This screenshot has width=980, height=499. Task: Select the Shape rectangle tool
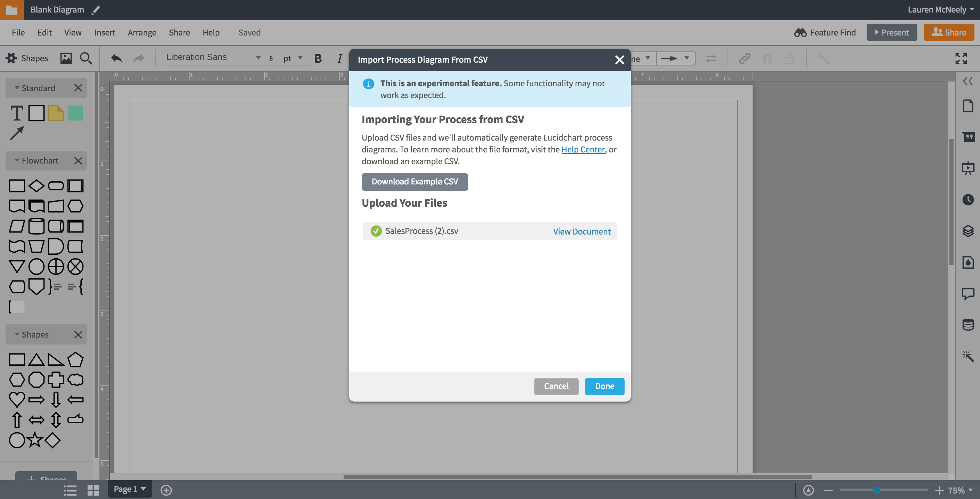tap(36, 113)
